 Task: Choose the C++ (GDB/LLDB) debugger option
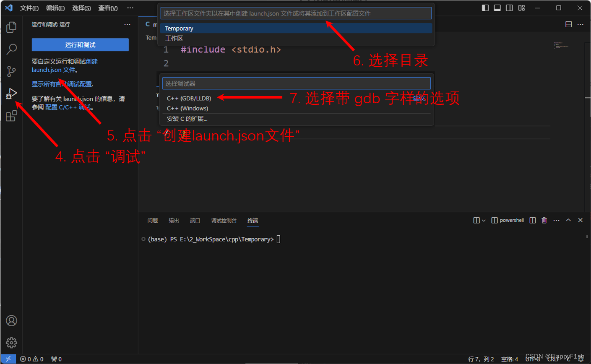[297, 98]
